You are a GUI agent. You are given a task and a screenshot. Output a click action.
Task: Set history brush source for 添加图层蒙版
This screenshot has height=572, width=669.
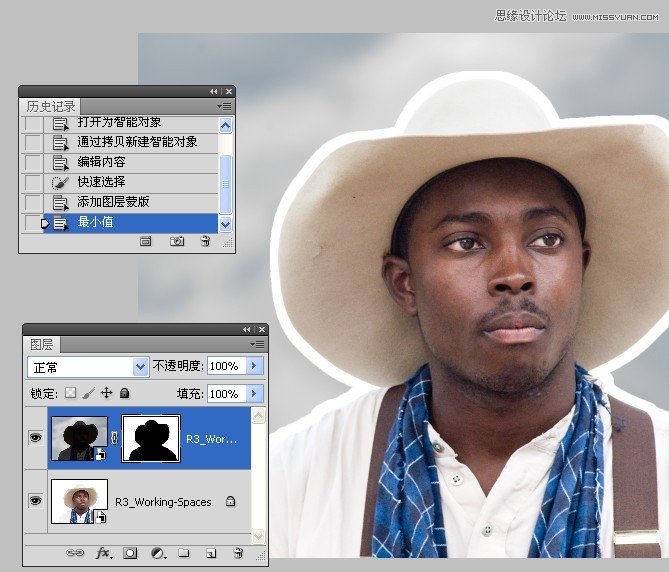(x=33, y=203)
